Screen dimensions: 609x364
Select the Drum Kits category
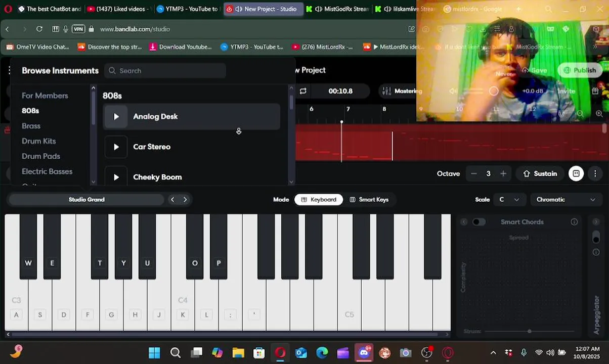[x=38, y=141]
